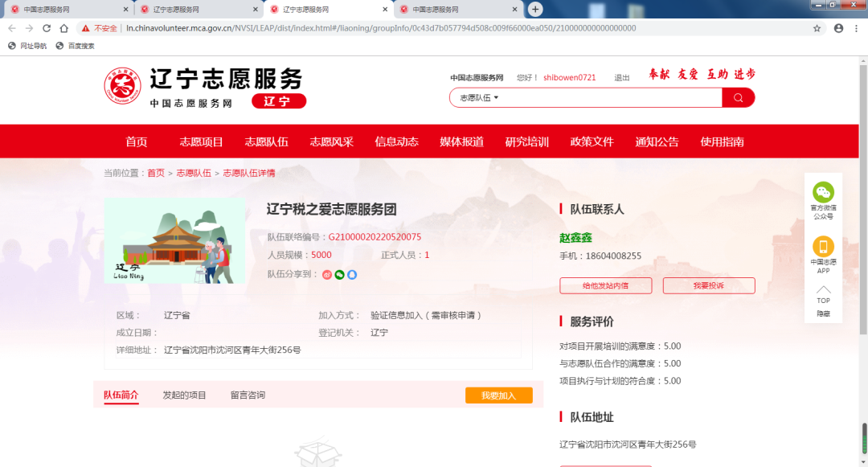The image size is (868, 467).
Task: Open 信息动态 in the navigation bar
Action: (396, 141)
